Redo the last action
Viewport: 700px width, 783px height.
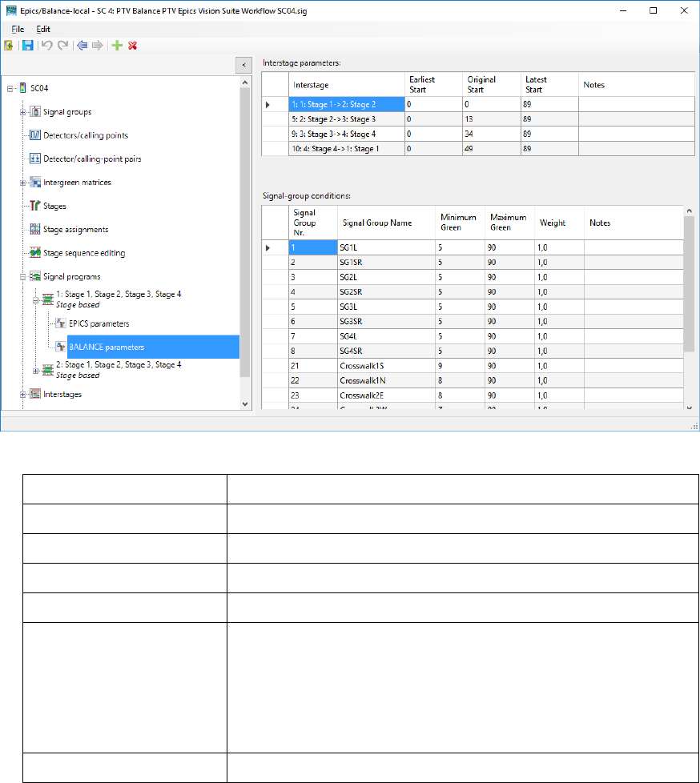coord(63,46)
